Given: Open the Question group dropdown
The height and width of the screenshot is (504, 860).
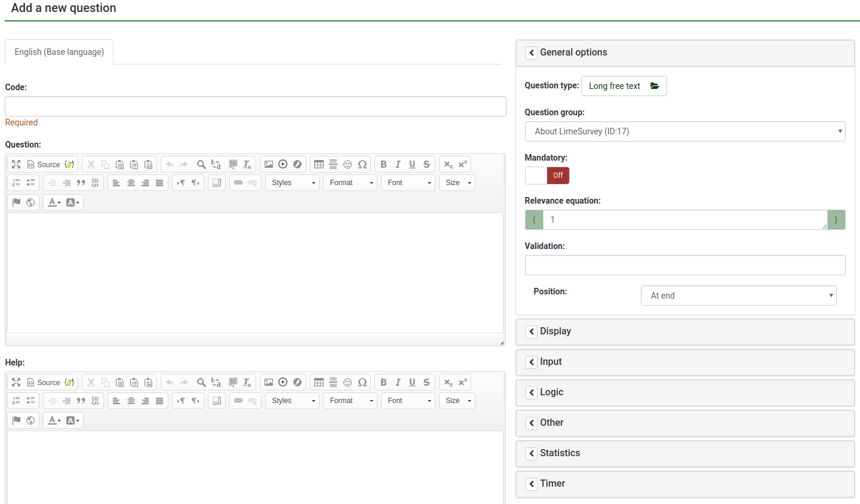Looking at the screenshot, I should tap(684, 131).
